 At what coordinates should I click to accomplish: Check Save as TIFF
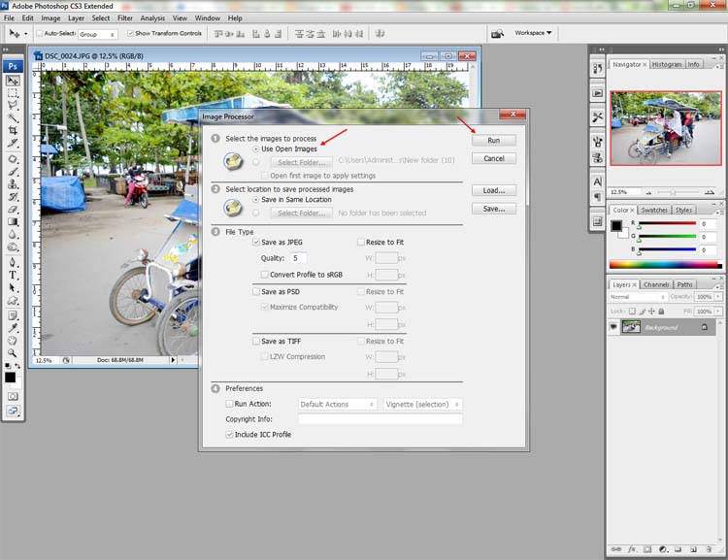click(256, 342)
